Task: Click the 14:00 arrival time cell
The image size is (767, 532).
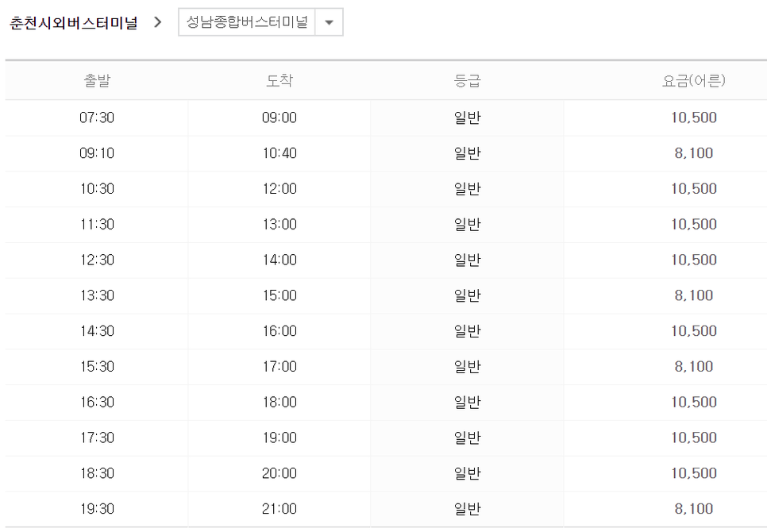Action: coord(279,260)
